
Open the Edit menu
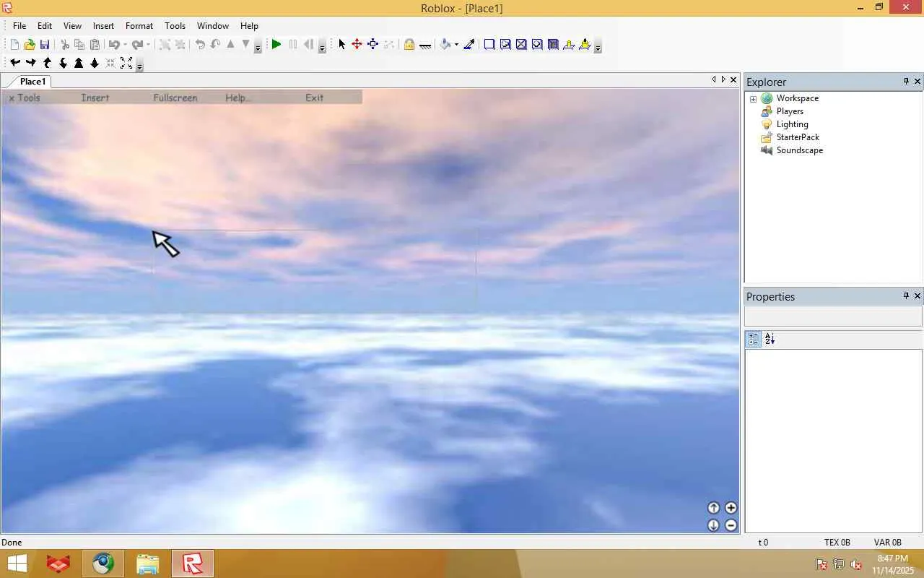(x=45, y=26)
